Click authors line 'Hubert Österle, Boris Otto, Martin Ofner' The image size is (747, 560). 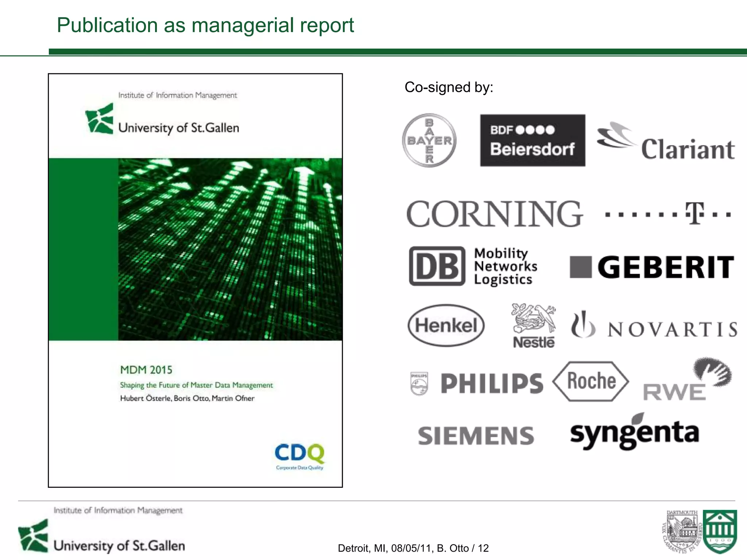coord(187,398)
